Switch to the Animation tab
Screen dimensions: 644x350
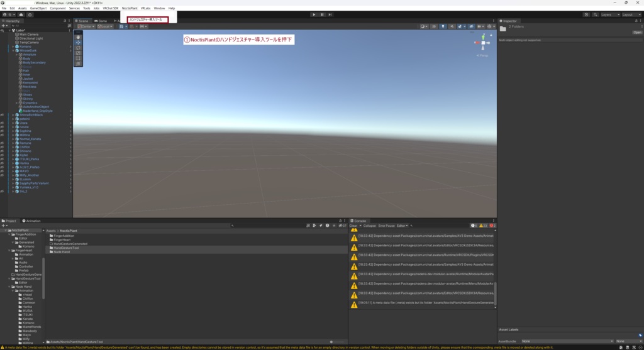pyautogui.click(x=31, y=221)
